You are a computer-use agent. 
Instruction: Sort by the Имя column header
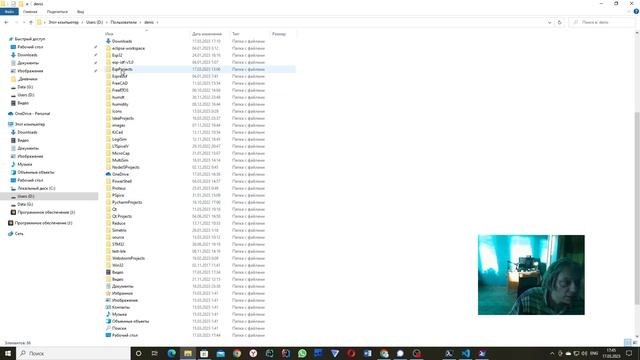[x=109, y=34]
